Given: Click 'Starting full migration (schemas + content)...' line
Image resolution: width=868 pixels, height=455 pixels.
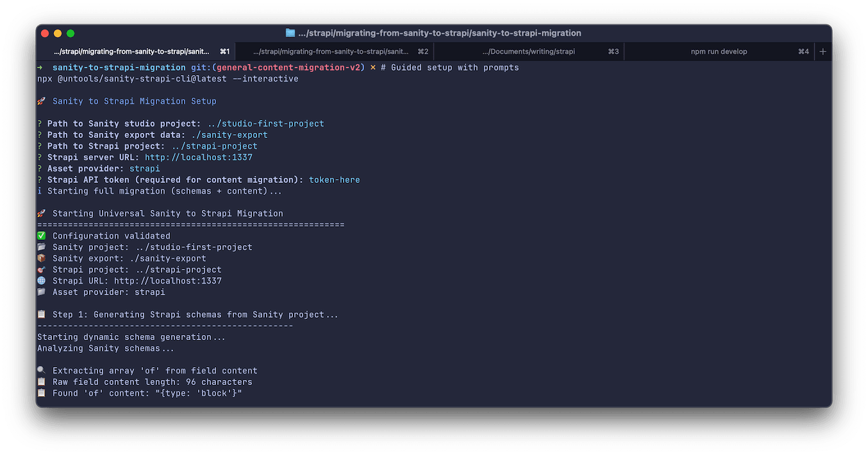Looking at the screenshot, I should click(165, 191).
